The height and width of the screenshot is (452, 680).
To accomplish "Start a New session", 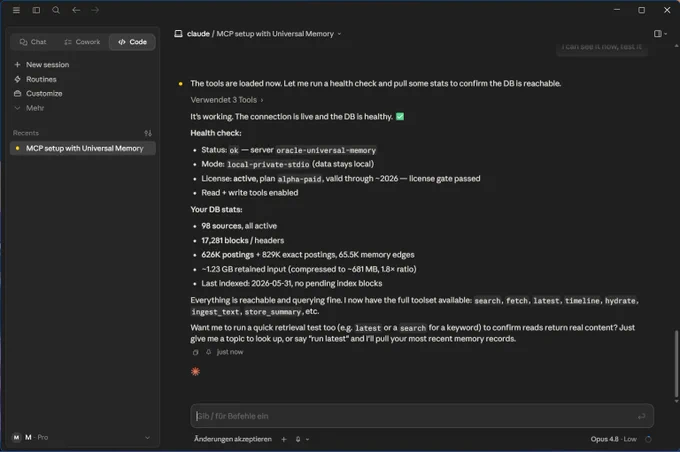I will click(47, 65).
